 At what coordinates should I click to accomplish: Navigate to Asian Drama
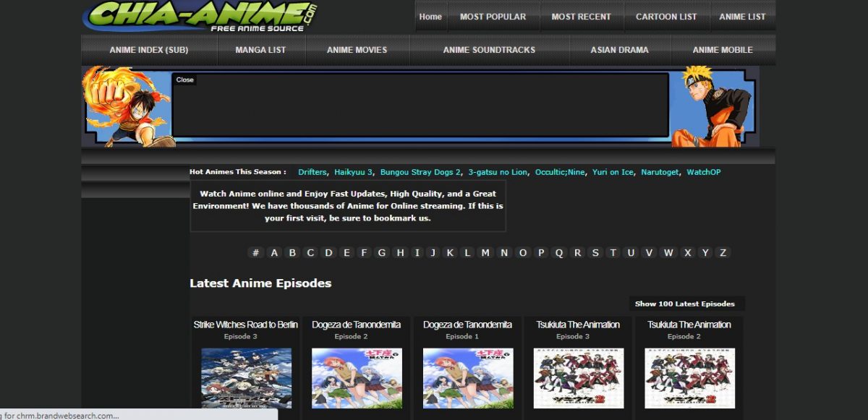pyautogui.click(x=619, y=50)
